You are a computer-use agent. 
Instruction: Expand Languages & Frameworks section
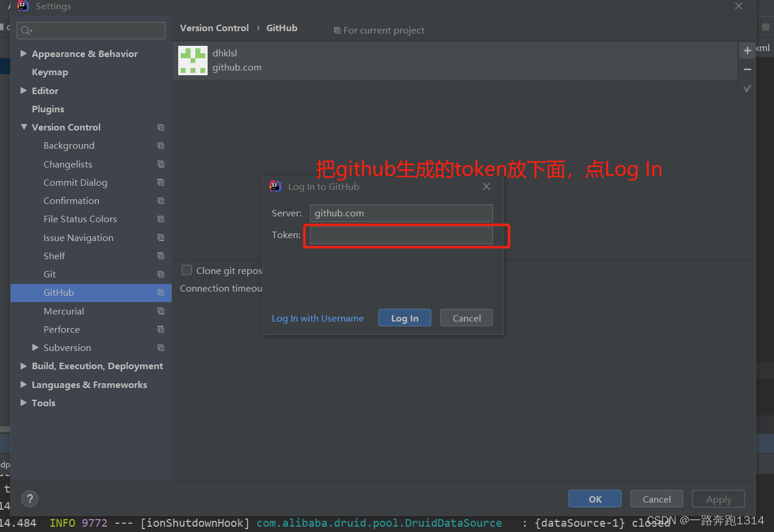24,384
